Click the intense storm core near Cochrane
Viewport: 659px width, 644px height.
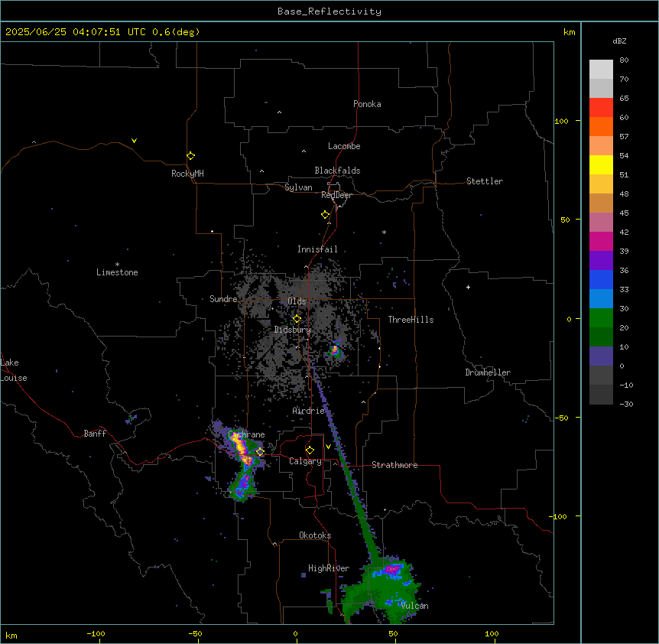coord(241,448)
